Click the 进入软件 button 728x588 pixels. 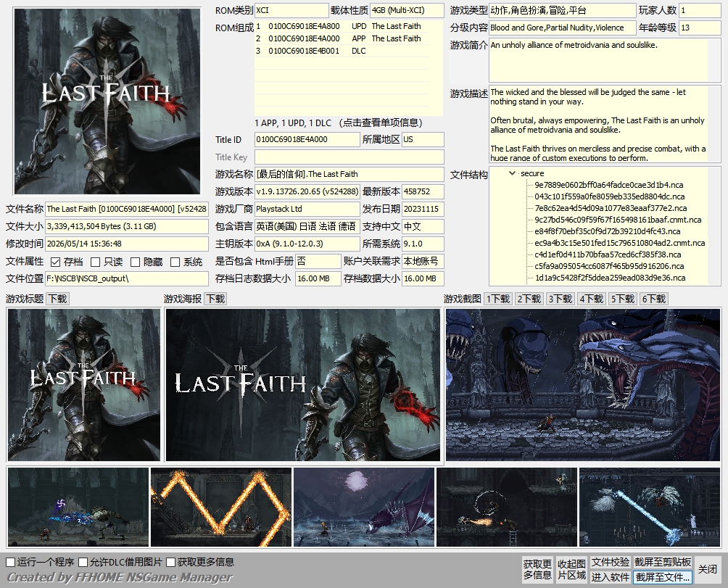(x=610, y=577)
